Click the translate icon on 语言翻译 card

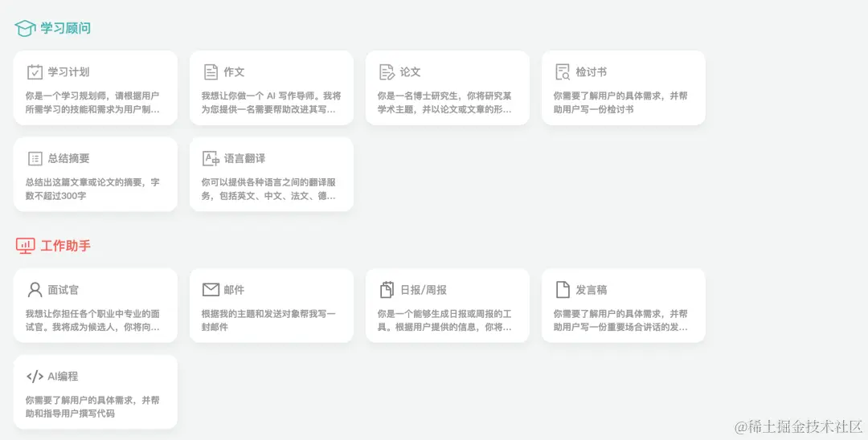tap(211, 159)
